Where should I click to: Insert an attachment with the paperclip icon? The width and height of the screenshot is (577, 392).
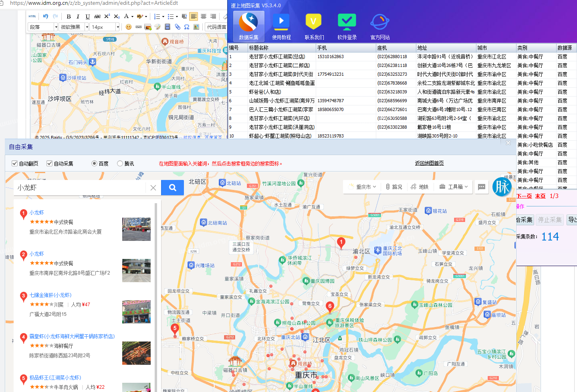click(178, 27)
